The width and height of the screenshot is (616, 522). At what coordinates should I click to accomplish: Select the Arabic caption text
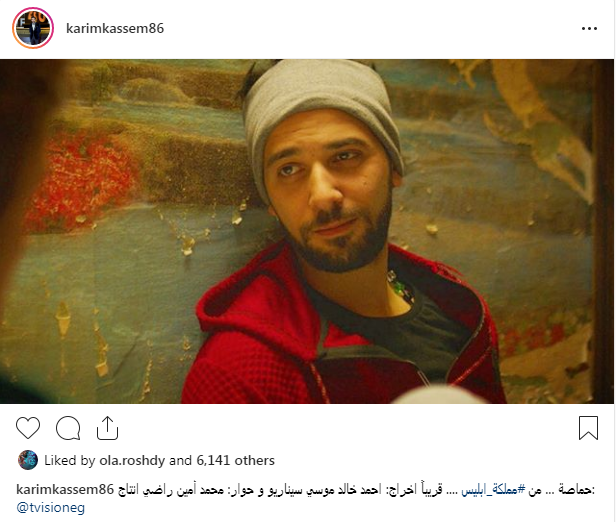[x=356, y=490]
